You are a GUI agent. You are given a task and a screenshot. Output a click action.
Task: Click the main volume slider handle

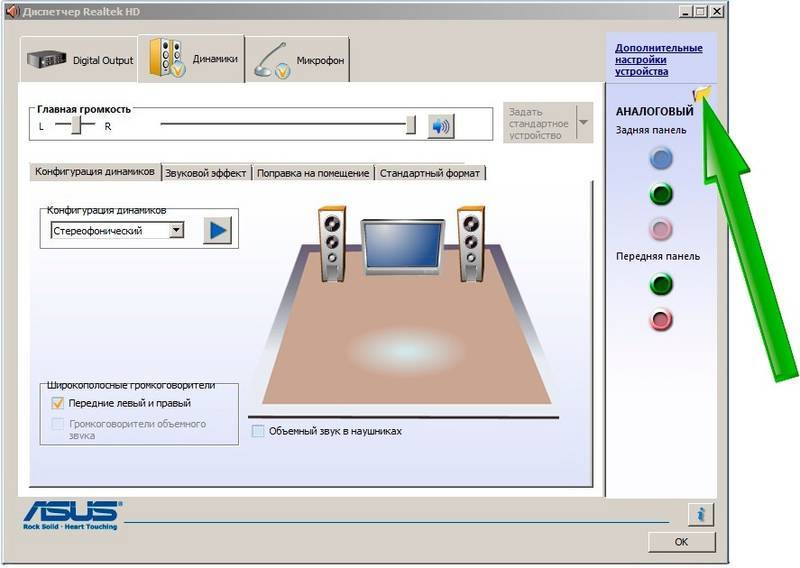[410, 125]
